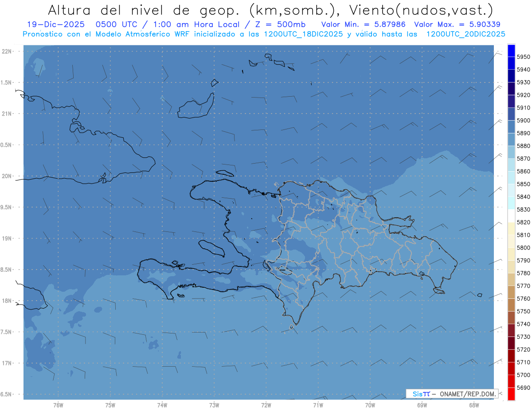Click the '6.5N' latitude label

click(x=7, y=394)
